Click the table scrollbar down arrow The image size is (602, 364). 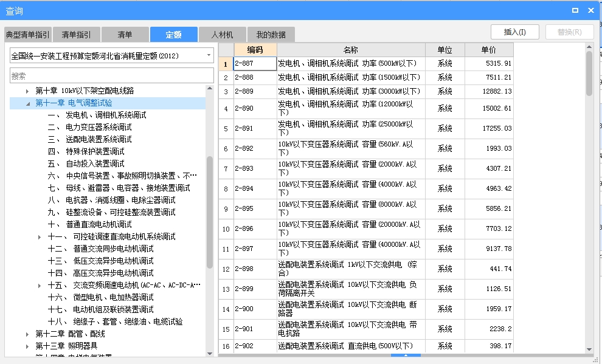coord(589,349)
